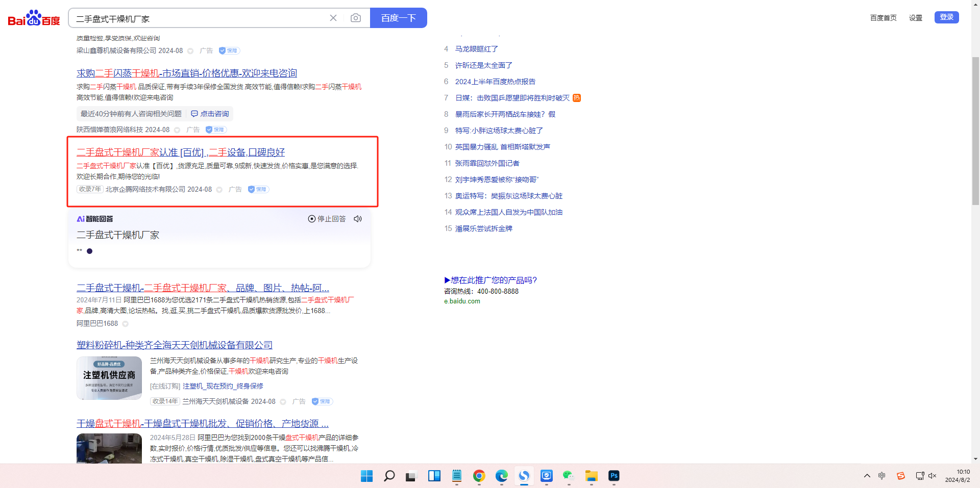Click the 点击咨询 chat consultation button
This screenshot has width=980, height=488.
210,114
